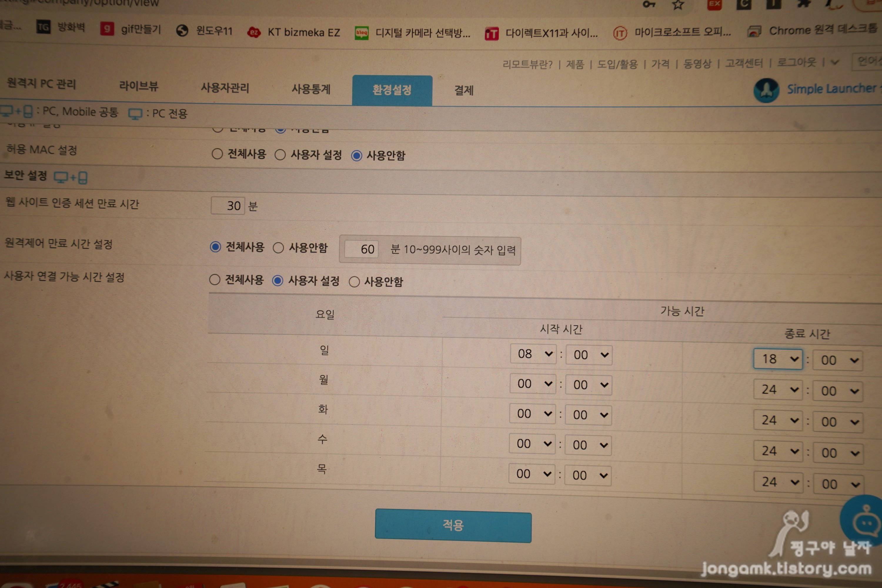Select 사용안함 for 원격제어 만료 시간 설정

pyautogui.click(x=278, y=248)
